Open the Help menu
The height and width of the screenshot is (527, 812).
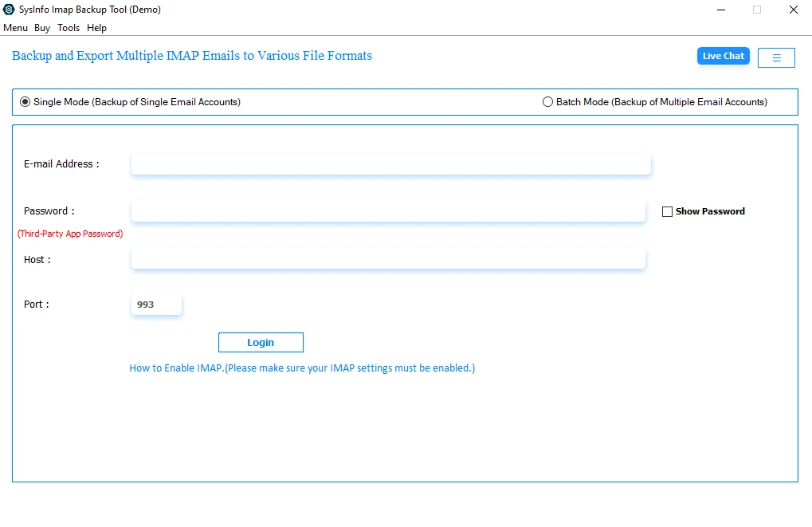pyautogui.click(x=96, y=27)
